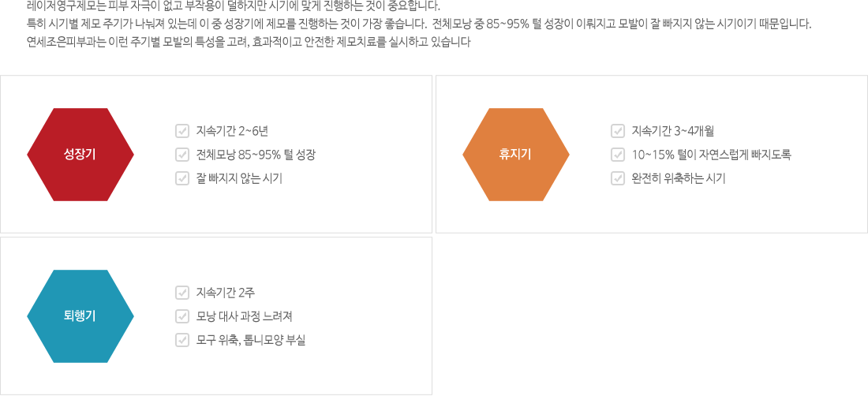This screenshot has width=868, height=396.
Task: Select the text 모구 위축, 톱니모양 부실
Action: coord(251,339)
